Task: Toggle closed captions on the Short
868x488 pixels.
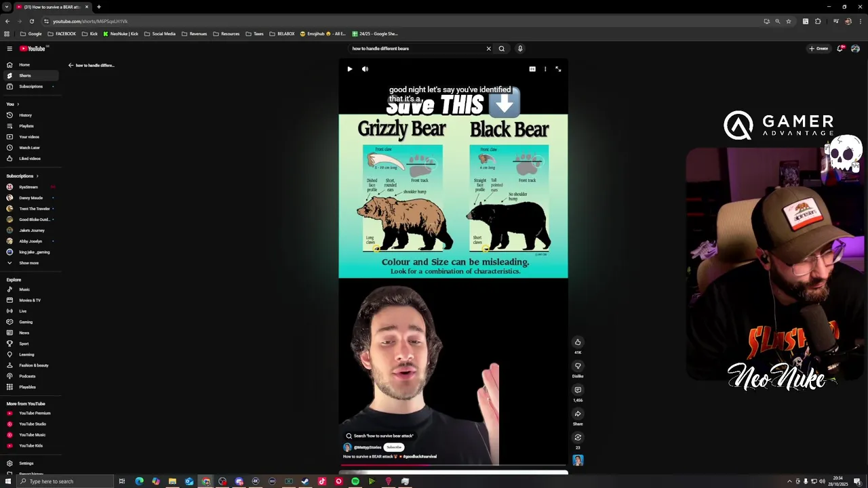Action: point(532,69)
